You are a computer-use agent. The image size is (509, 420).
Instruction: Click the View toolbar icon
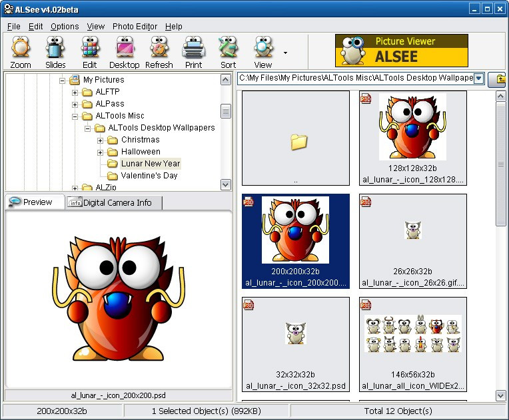pyautogui.click(x=263, y=52)
